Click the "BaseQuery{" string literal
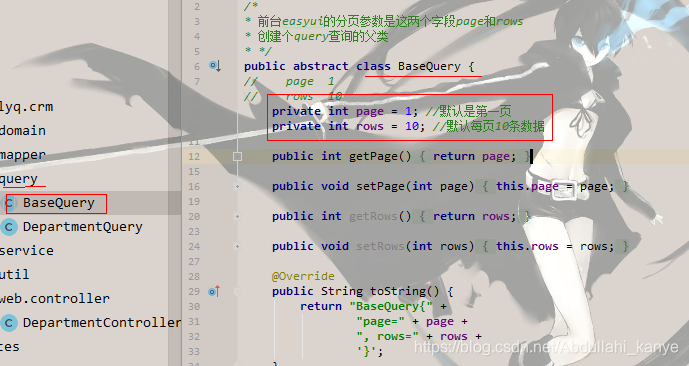 (391, 306)
